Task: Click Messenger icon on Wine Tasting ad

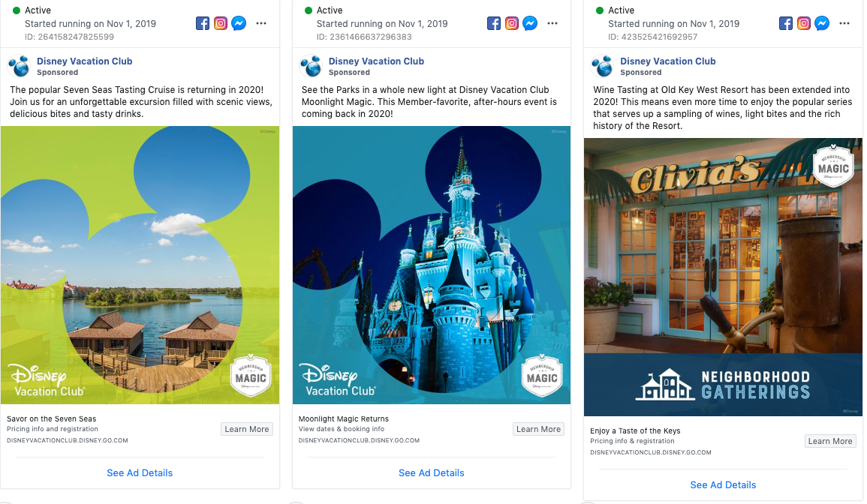Action: pos(822,24)
